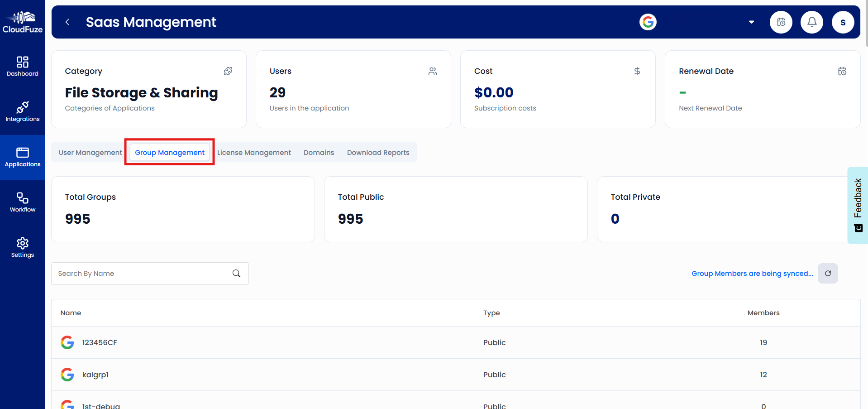This screenshot has width=868, height=409.
Task: Go to Integrations in sidebar
Action: (23, 111)
